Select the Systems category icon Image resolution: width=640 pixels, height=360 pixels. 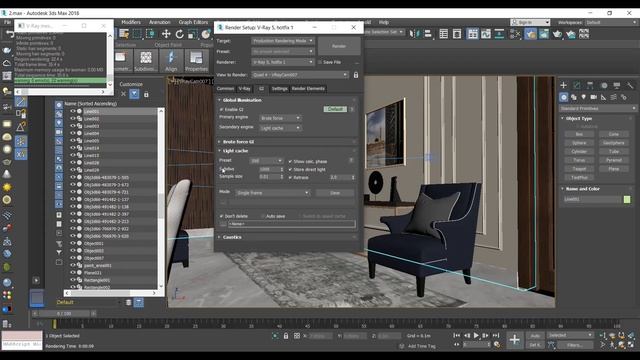coord(624,97)
